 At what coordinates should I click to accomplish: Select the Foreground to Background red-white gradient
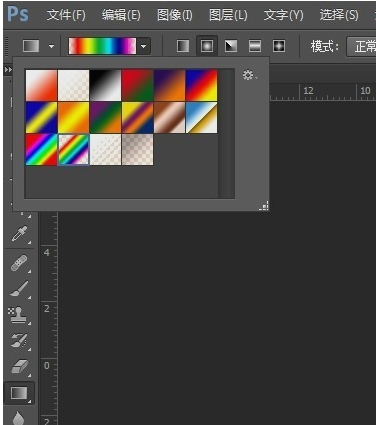pyautogui.click(x=41, y=85)
